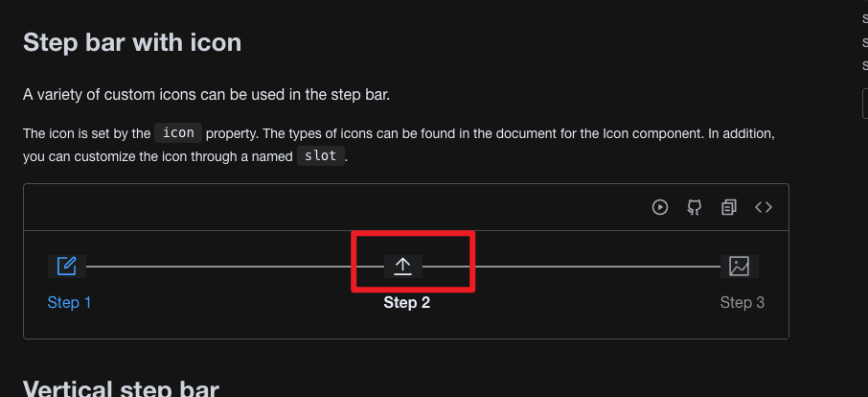This screenshot has width=868, height=397.
Task: Click the bold Step 2 label
Action: pyautogui.click(x=407, y=303)
